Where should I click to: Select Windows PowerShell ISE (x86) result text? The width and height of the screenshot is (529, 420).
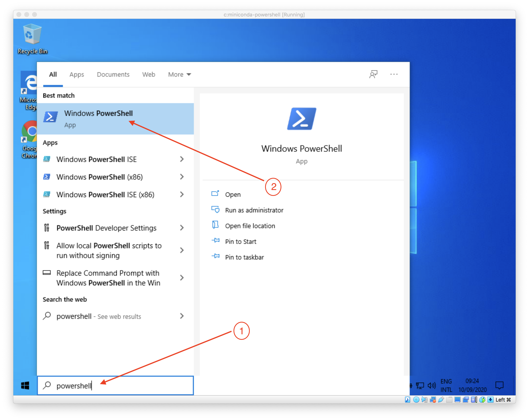pos(105,195)
